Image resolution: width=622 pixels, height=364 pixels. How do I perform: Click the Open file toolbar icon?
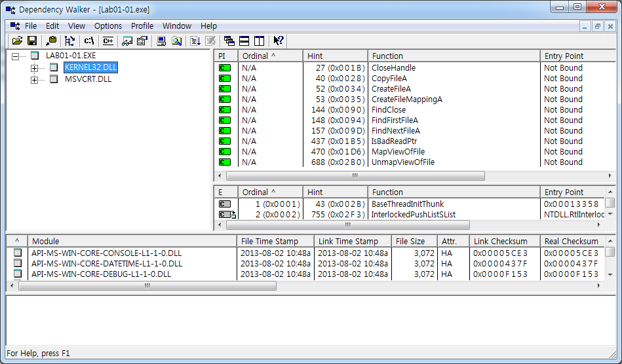pyautogui.click(x=17, y=41)
